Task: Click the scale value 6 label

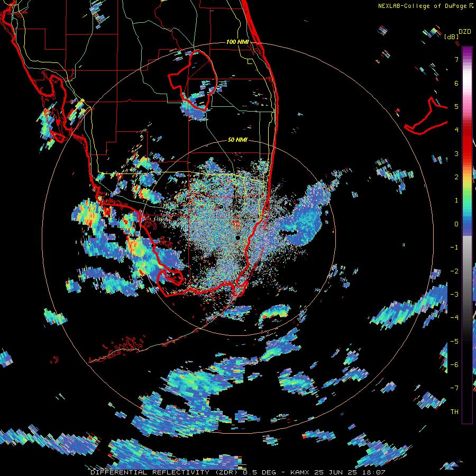Action: tap(456, 83)
